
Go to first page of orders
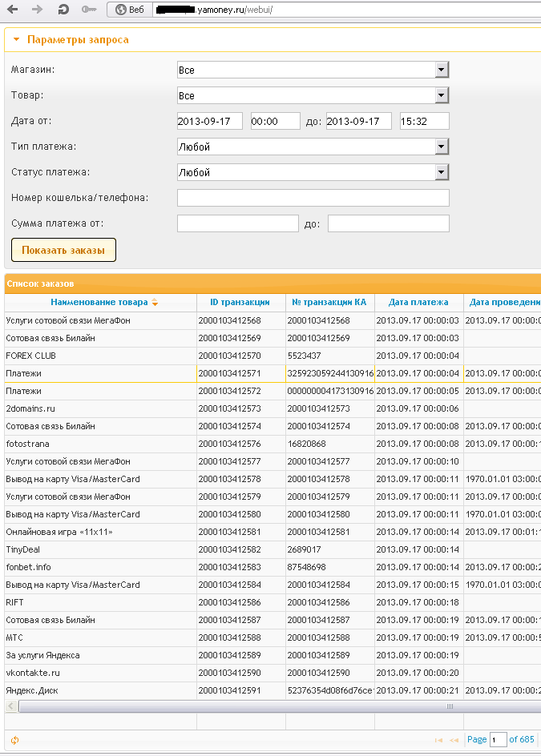coord(438,740)
